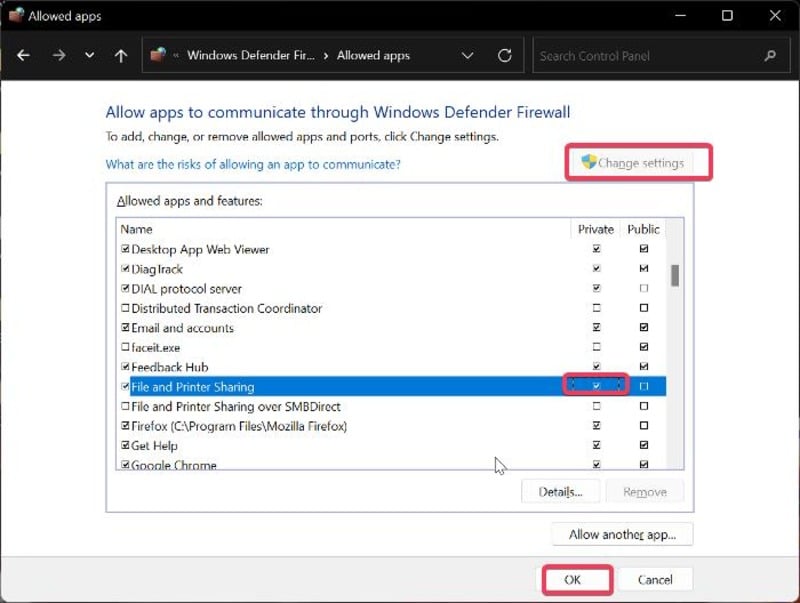The image size is (800, 603).
Task: Select the Firefox row
Action: pos(392,425)
